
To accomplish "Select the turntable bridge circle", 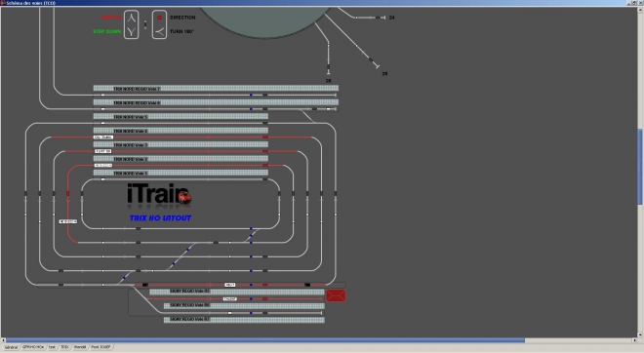I will click(264, 21).
